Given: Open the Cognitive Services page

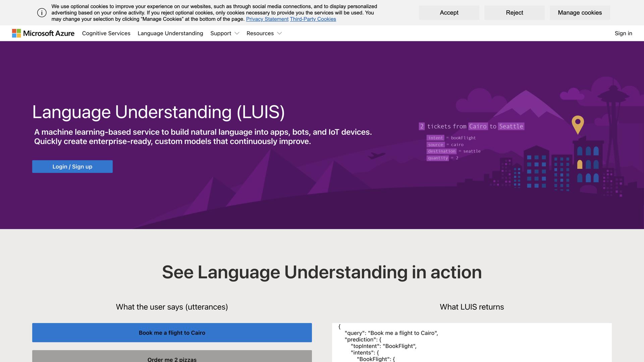Looking at the screenshot, I should [x=106, y=33].
